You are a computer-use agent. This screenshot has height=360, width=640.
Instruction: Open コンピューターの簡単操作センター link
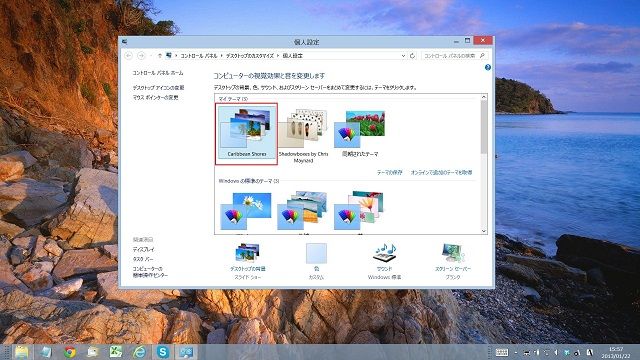click(150, 272)
